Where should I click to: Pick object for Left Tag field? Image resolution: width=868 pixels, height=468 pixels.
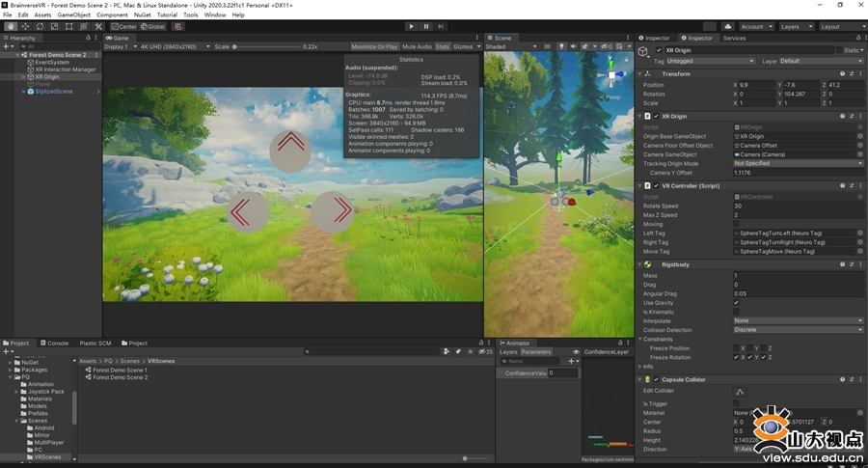pyautogui.click(x=860, y=234)
